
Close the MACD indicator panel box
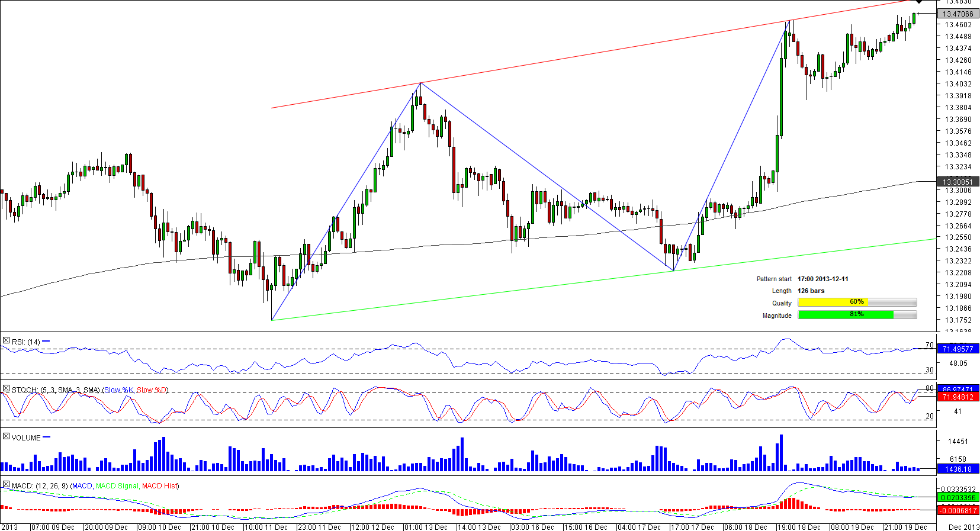6,485
